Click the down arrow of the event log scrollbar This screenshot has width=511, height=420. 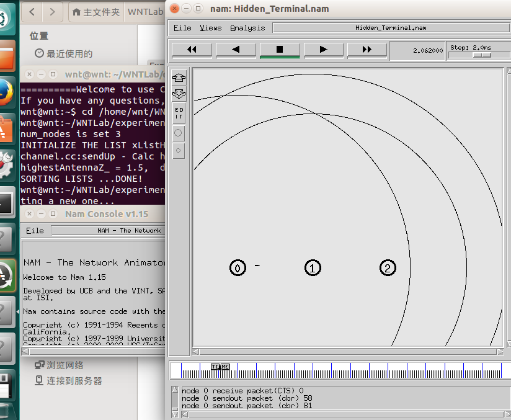(x=175, y=414)
